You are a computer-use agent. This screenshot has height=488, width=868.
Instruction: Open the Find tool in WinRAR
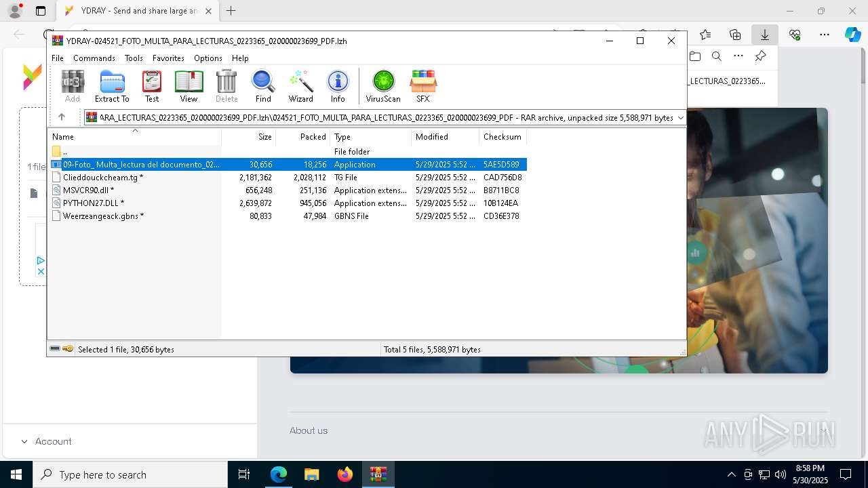point(263,86)
